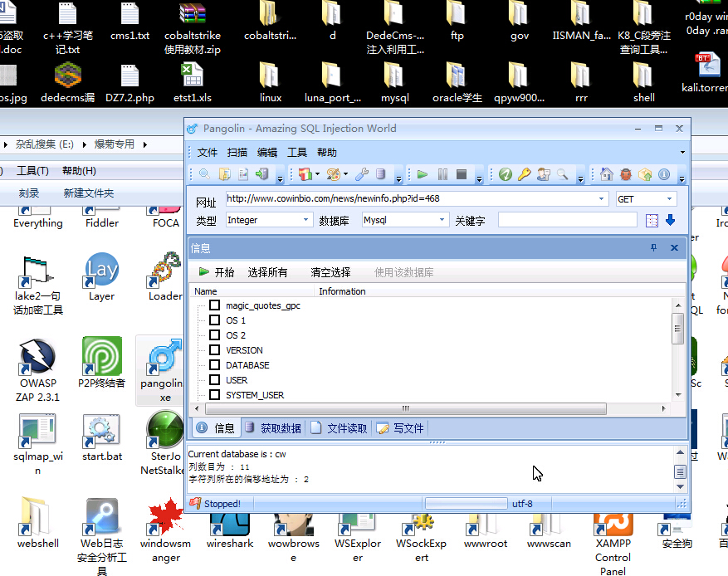Image resolution: width=728 pixels, height=576 pixels.
Task: Pin the 信息 panel using pushpin icon
Action: point(654,248)
